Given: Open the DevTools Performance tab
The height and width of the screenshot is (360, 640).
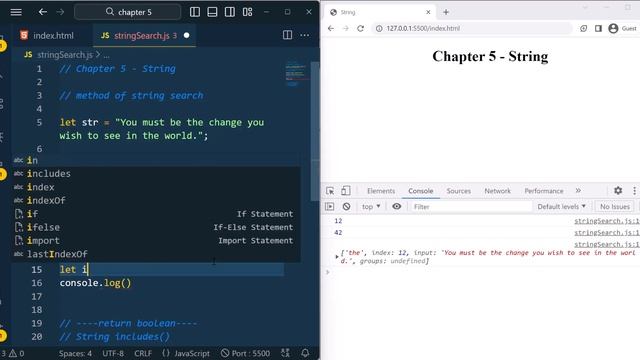Looking at the screenshot, I should click(x=544, y=191).
